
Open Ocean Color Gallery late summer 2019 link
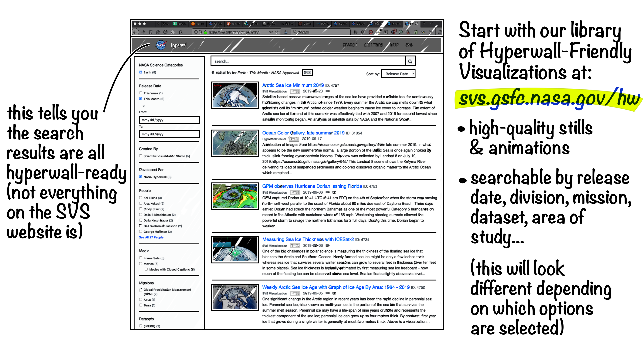click(303, 133)
